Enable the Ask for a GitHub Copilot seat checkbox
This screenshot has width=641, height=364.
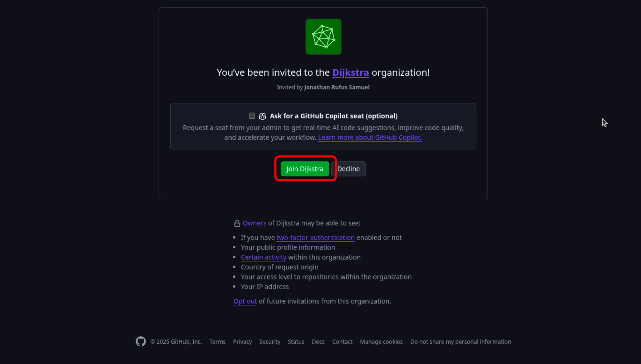point(252,116)
